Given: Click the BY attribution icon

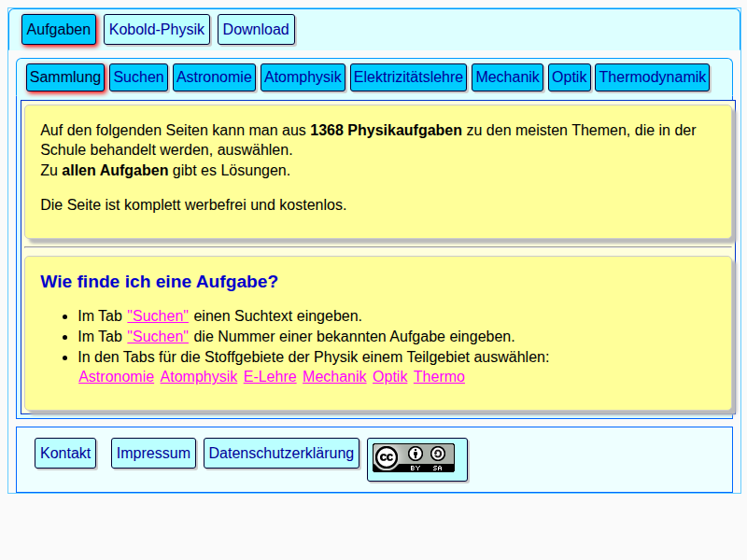Looking at the screenshot, I should [415, 455].
